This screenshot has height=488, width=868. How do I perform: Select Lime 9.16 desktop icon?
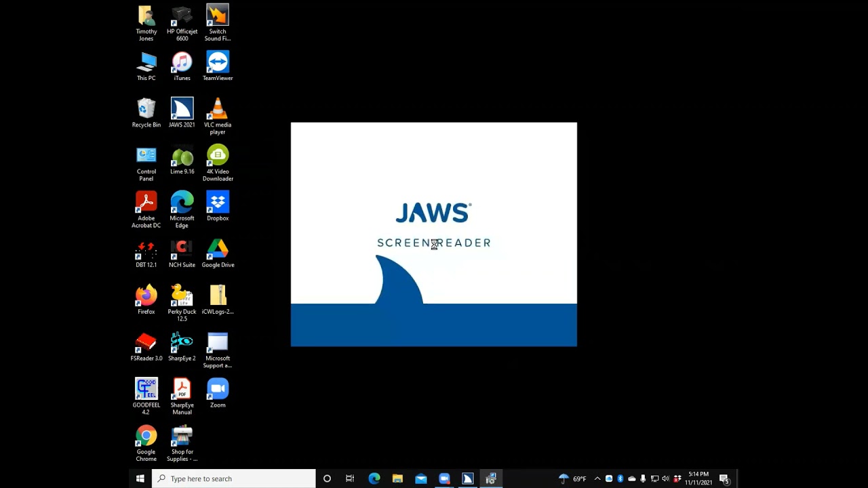pyautogui.click(x=182, y=160)
